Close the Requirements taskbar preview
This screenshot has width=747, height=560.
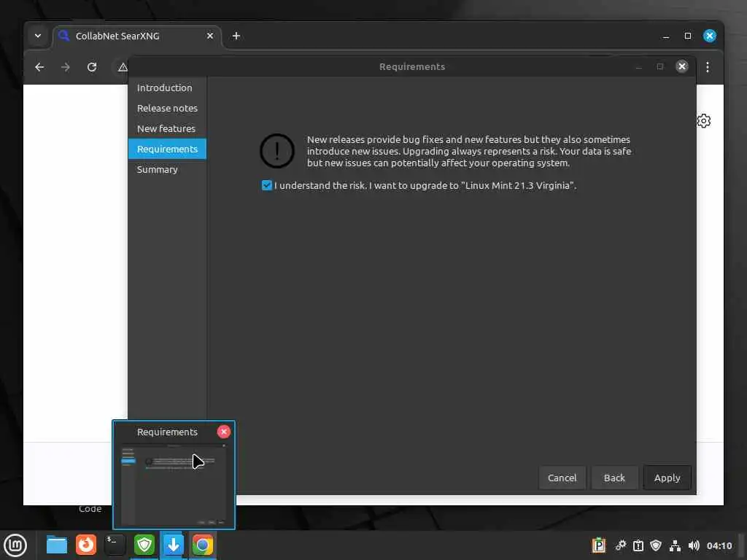[224, 432]
